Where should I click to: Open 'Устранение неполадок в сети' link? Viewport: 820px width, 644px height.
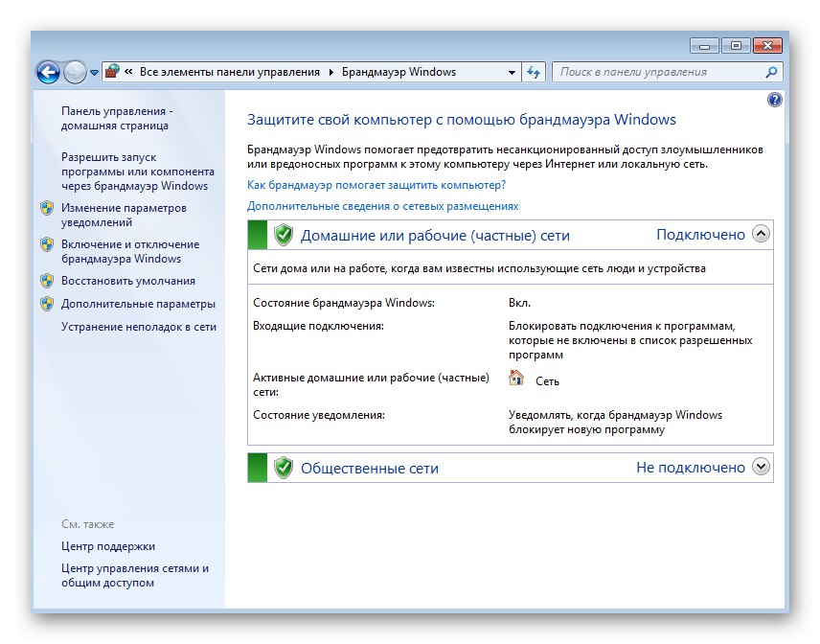[139, 327]
